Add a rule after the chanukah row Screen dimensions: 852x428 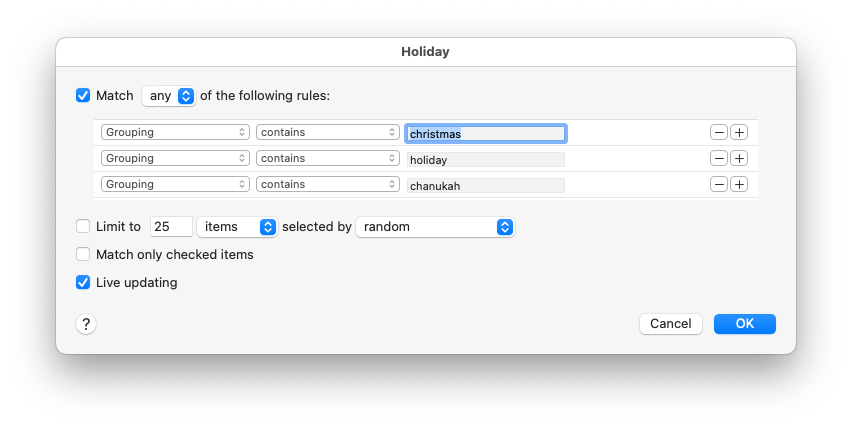click(739, 184)
